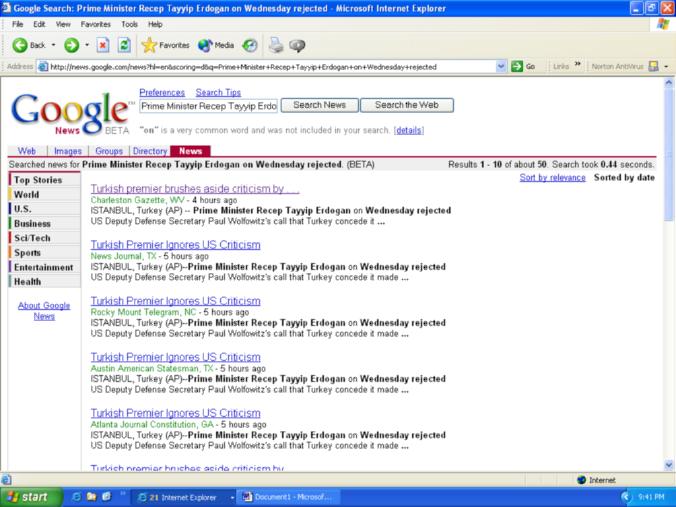Click the Sort by relevance link
676x507 pixels.
pyautogui.click(x=553, y=177)
